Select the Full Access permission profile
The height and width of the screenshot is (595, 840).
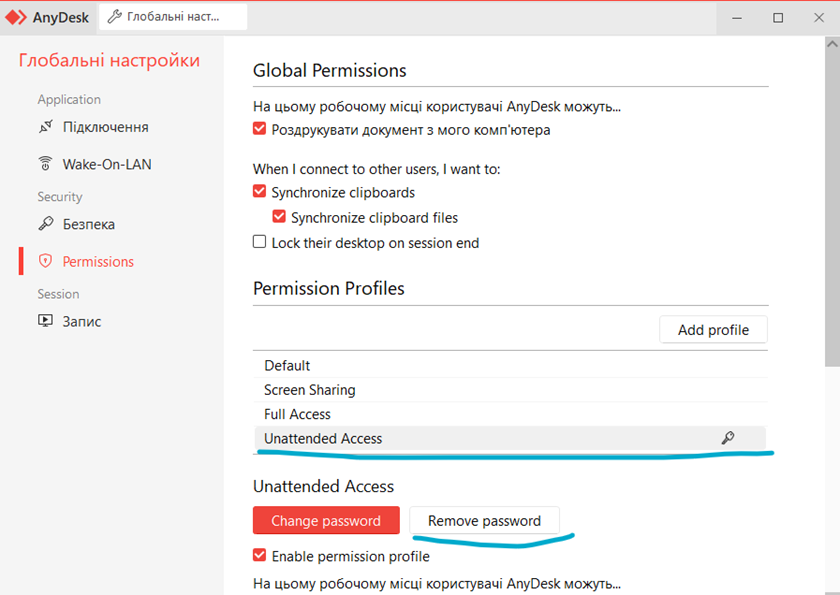298,414
